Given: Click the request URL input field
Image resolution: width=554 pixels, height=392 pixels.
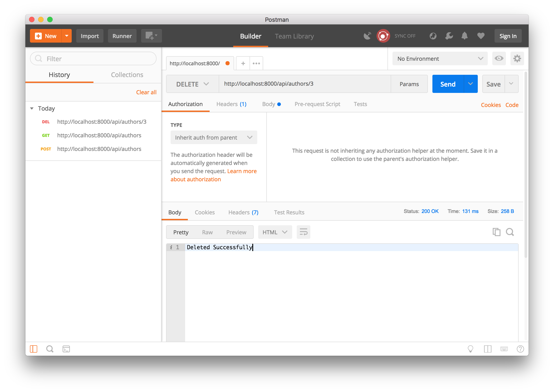Looking at the screenshot, I should (x=304, y=84).
